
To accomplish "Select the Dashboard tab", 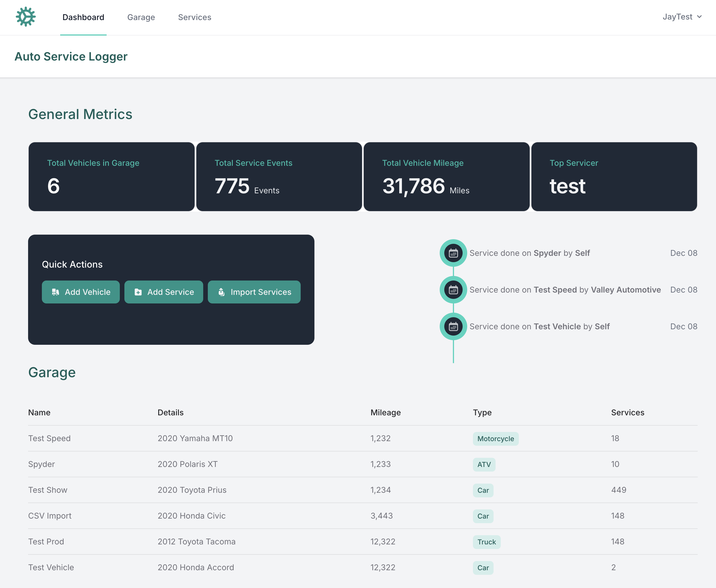I will click(x=83, y=17).
